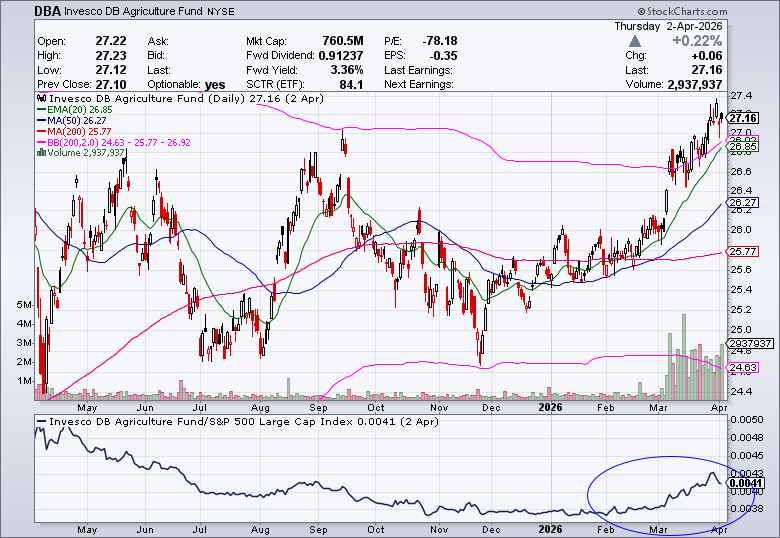The width and height of the screenshot is (780, 538).
Task: Click the up-triangle change indicator icon
Action: (635, 41)
